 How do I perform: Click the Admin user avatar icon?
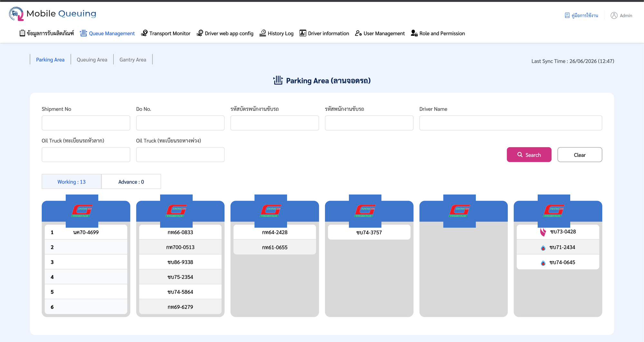[614, 15]
